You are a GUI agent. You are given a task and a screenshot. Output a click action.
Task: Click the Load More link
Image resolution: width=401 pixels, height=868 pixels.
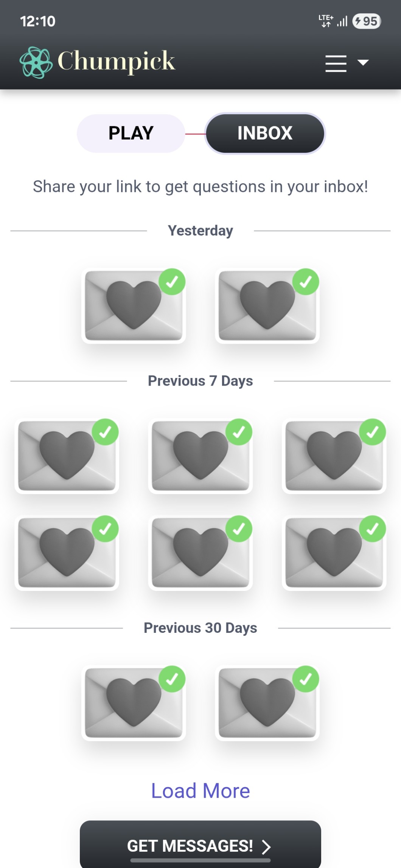(x=201, y=791)
